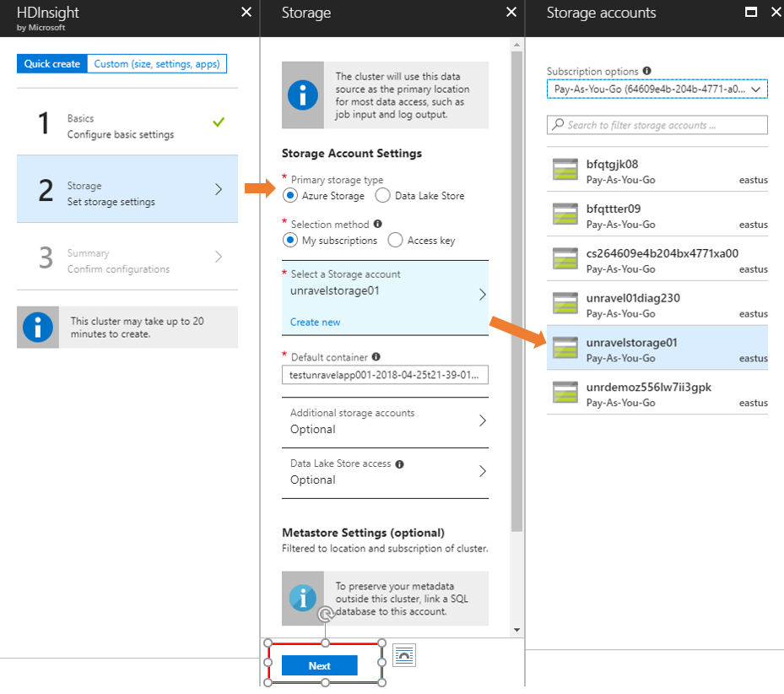The height and width of the screenshot is (694, 784).
Task: Expand the Select a Storage account chevron
Action: click(x=482, y=294)
